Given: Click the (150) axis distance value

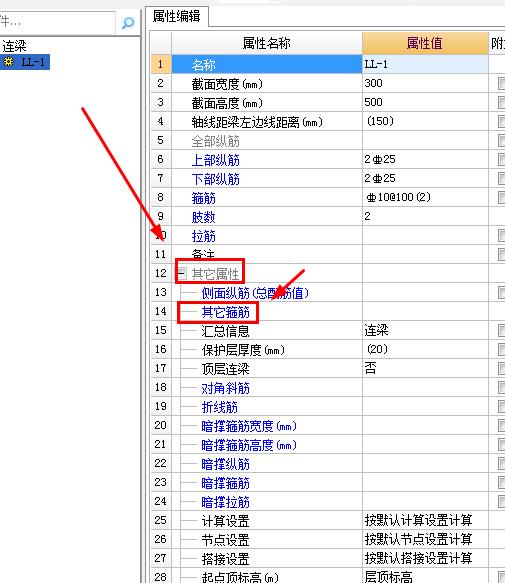Looking at the screenshot, I should [x=380, y=121].
